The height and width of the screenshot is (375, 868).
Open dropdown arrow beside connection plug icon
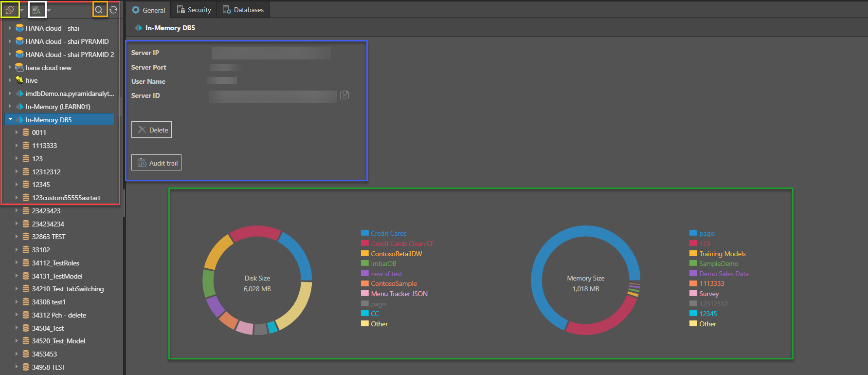point(22,10)
